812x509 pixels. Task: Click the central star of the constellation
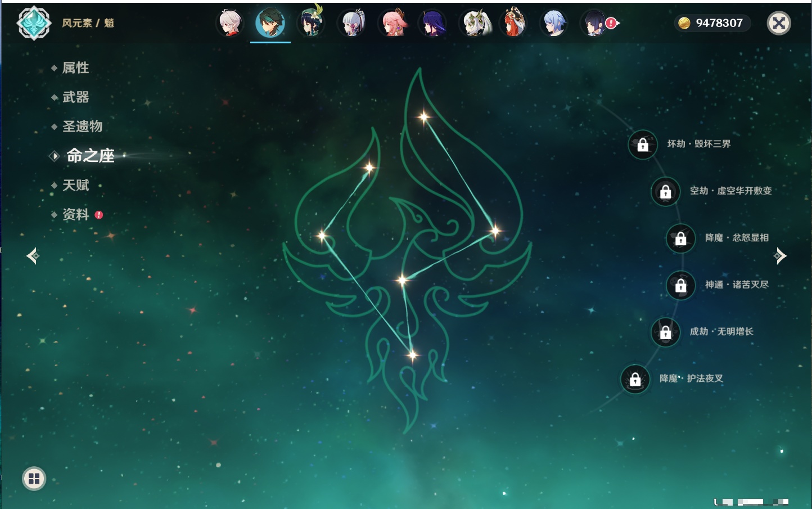[402, 280]
